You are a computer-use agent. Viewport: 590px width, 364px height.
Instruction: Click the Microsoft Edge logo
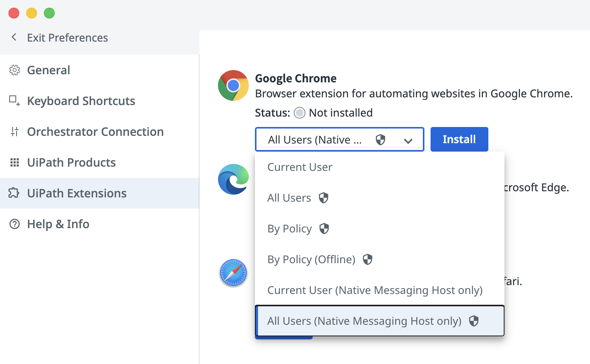pyautogui.click(x=233, y=179)
